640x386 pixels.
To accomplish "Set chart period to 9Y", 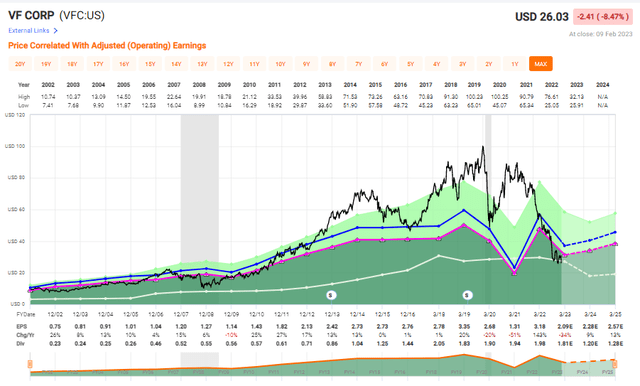I will pos(307,64).
